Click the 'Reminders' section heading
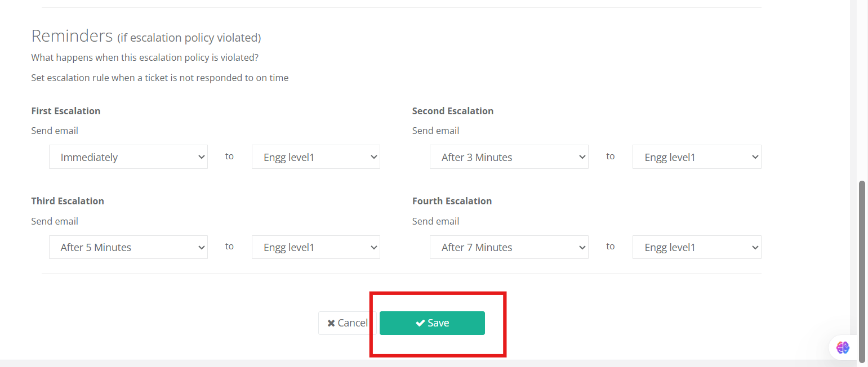The width and height of the screenshot is (868, 367). point(72,36)
